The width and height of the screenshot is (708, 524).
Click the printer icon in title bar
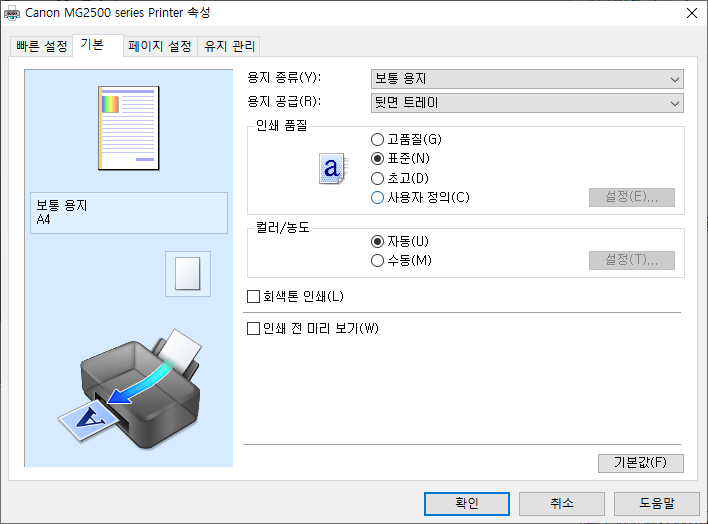[x=12, y=14]
